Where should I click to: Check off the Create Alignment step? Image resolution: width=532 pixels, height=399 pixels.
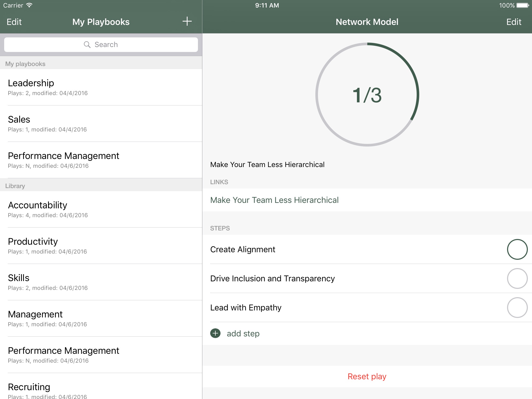coord(517,249)
